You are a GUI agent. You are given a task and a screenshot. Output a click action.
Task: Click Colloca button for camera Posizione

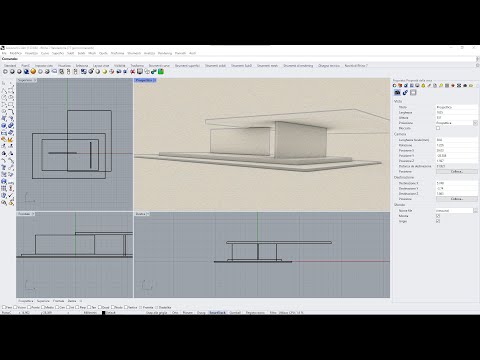pos(457,171)
